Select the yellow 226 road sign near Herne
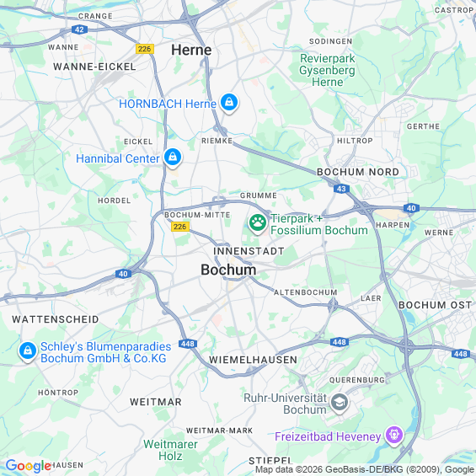Screen dimensions: 476x476 pyautogui.click(x=145, y=49)
